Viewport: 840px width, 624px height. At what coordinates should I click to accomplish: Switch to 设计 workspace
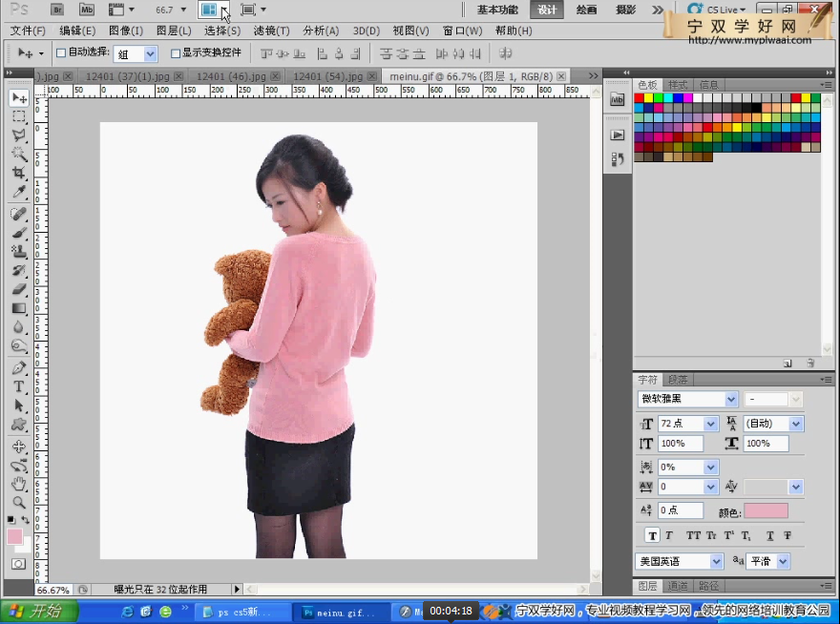546,10
